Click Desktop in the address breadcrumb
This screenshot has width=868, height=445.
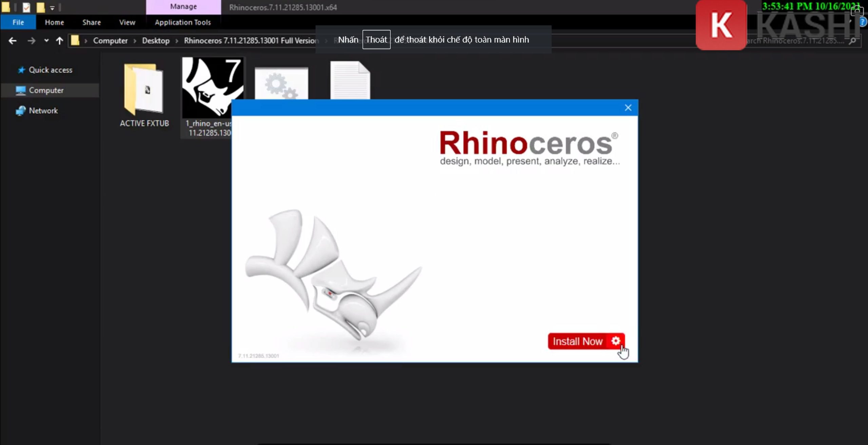(x=156, y=41)
